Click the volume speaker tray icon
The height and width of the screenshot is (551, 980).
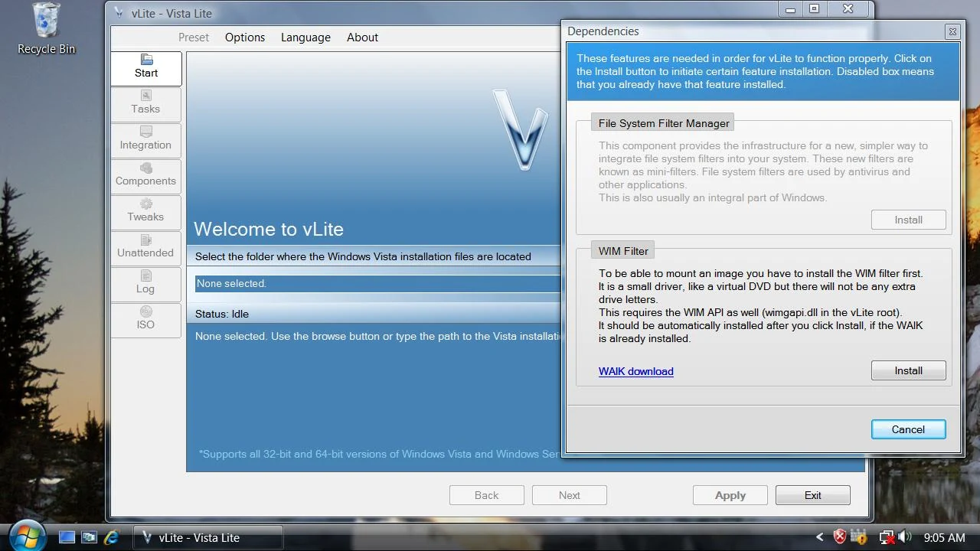pos(904,537)
